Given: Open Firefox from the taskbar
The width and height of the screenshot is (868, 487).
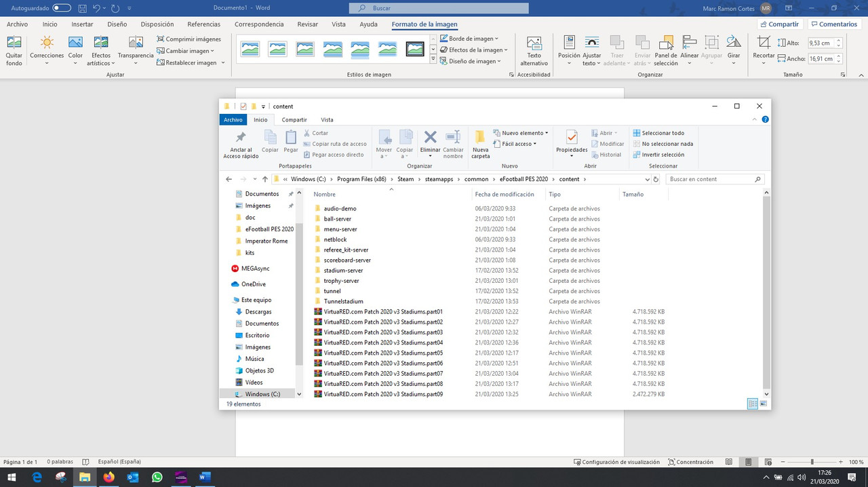Looking at the screenshot, I should (108, 477).
